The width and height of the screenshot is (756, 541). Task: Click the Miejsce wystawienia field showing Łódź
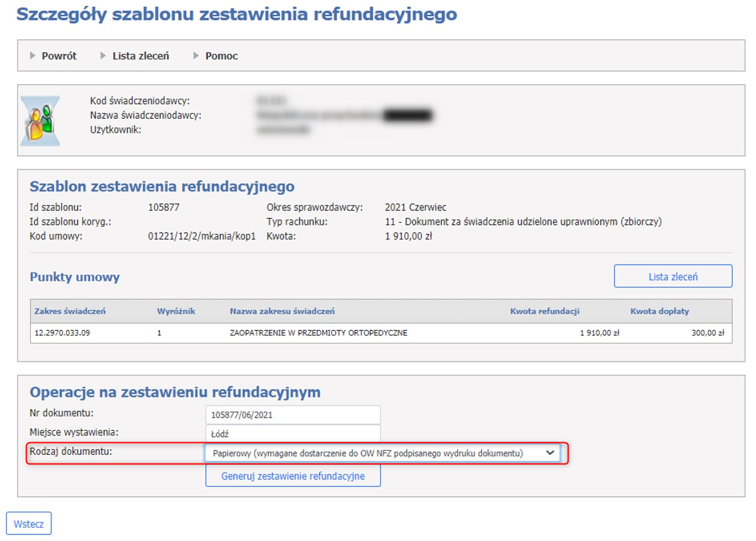(292, 434)
